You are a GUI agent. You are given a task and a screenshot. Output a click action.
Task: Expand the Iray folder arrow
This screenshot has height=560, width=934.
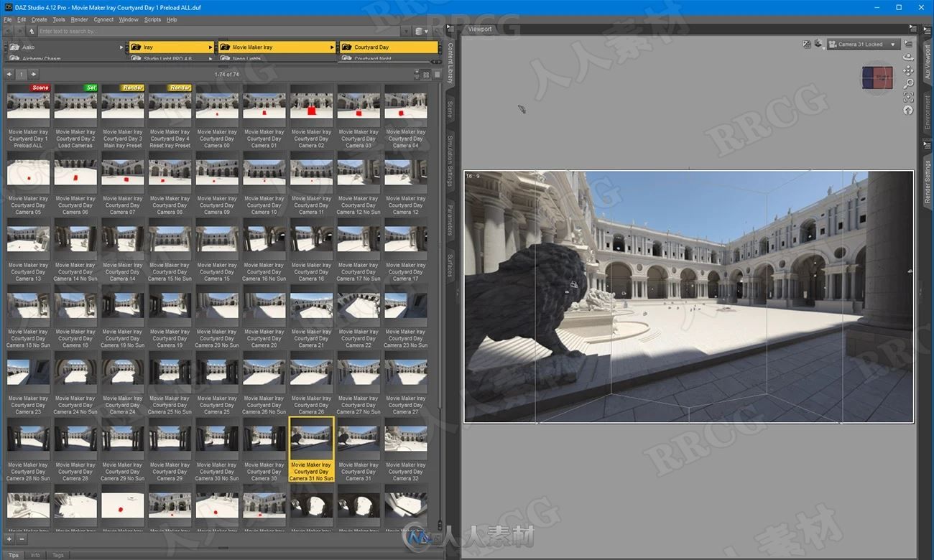(x=211, y=47)
